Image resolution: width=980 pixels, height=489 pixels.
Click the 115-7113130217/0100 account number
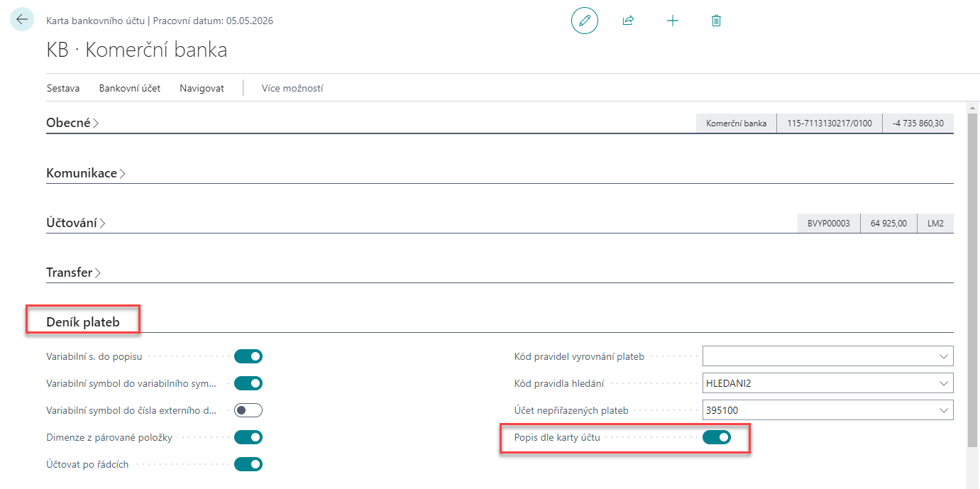pyautogui.click(x=830, y=123)
